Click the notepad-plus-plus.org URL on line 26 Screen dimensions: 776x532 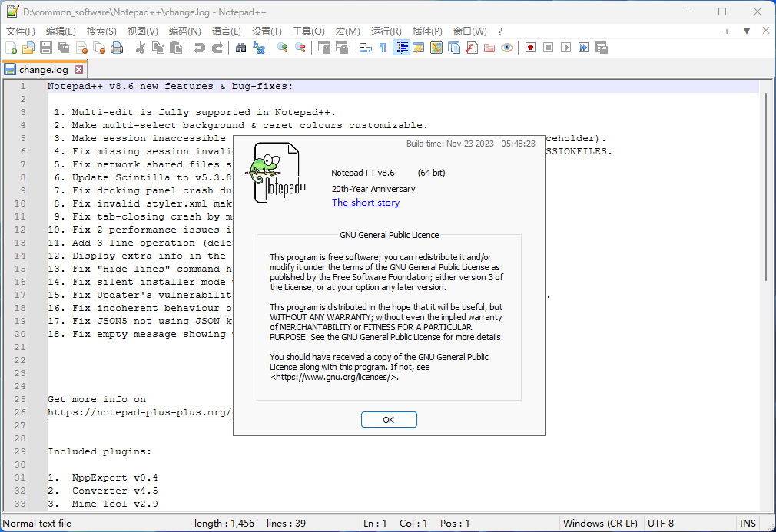140,412
